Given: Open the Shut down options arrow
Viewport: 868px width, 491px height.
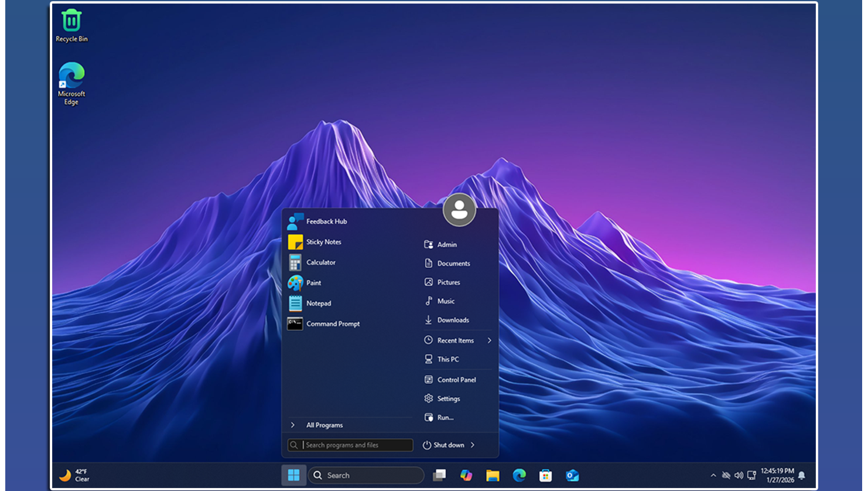Looking at the screenshot, I should point(473,445).
